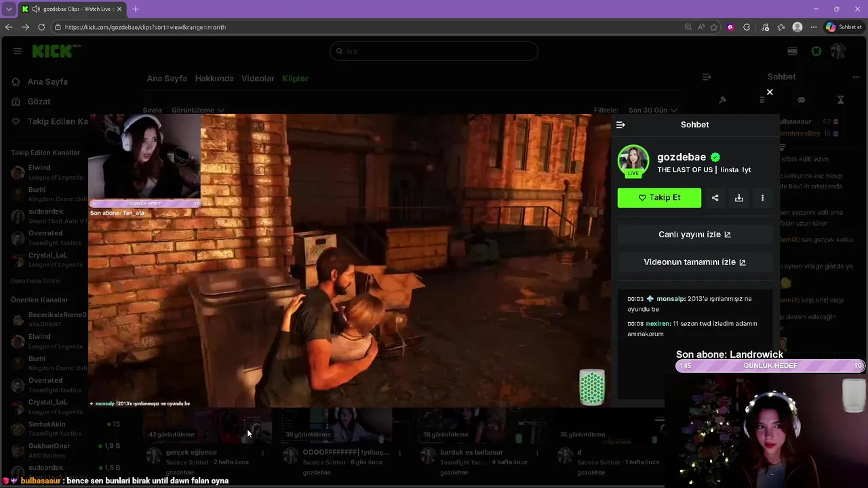This screenshot has width=868, height=488.
Task: Open options for 'gerçek eğlence' clip
Action: (262, 453)
